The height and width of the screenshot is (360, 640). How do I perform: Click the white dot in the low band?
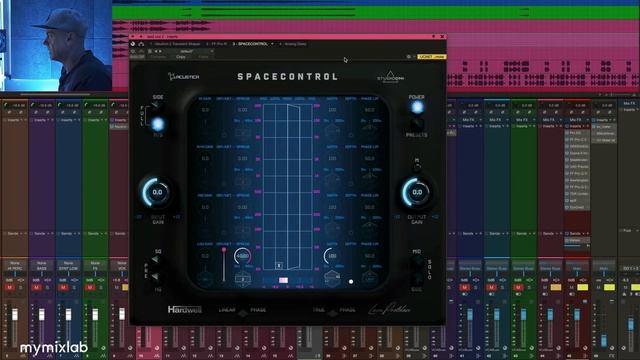point(351,282)
